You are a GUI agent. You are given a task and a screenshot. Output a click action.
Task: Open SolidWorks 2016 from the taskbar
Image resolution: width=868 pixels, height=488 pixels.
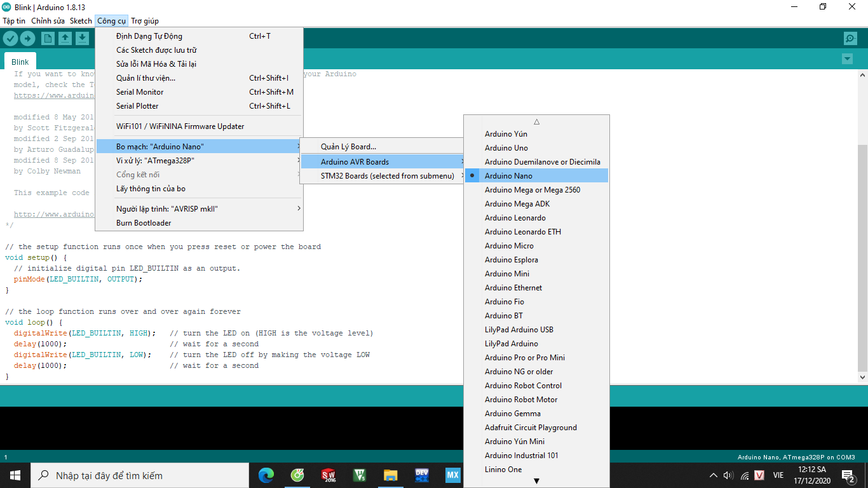pyautogui.click(x=329, y=475)
